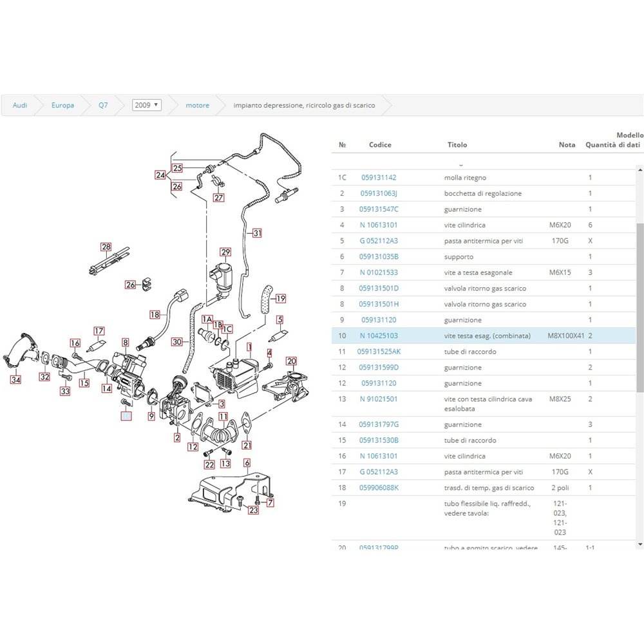Select diagram callout 20

[x=291, y=361]
